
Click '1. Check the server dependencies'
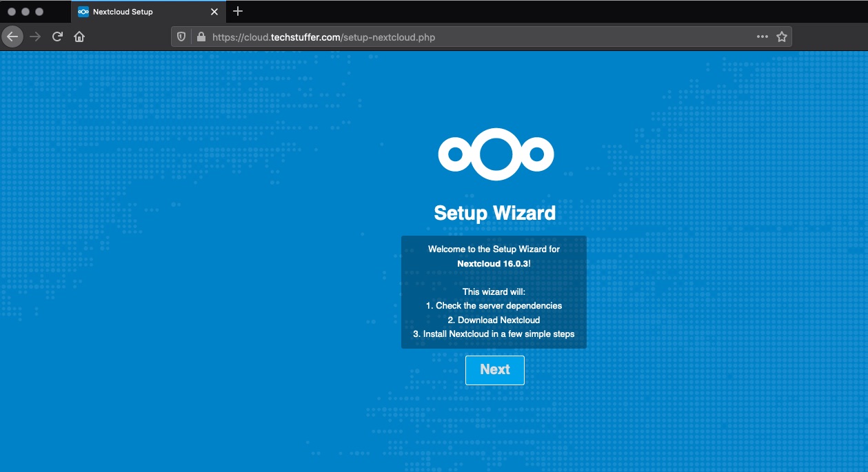(494, 305)
